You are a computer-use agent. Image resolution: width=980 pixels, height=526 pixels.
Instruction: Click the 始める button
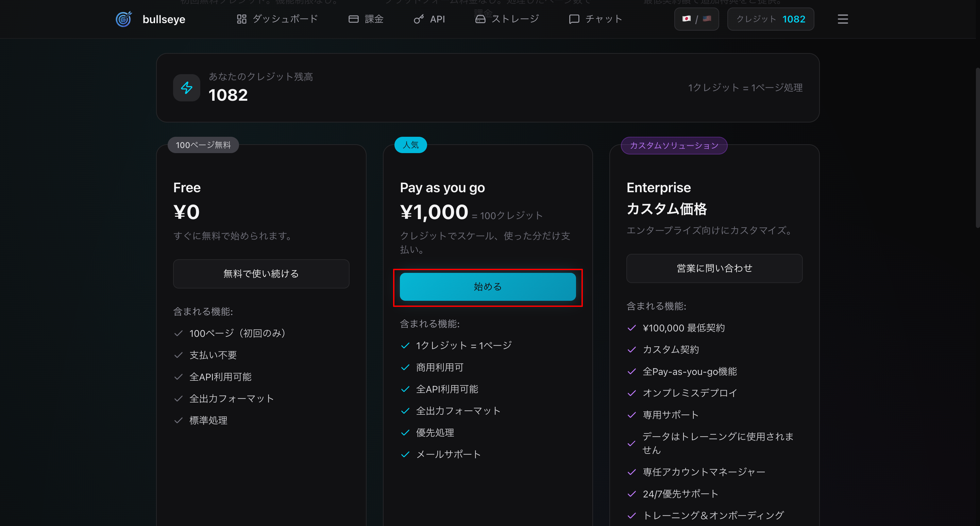[x=487, y=287]
